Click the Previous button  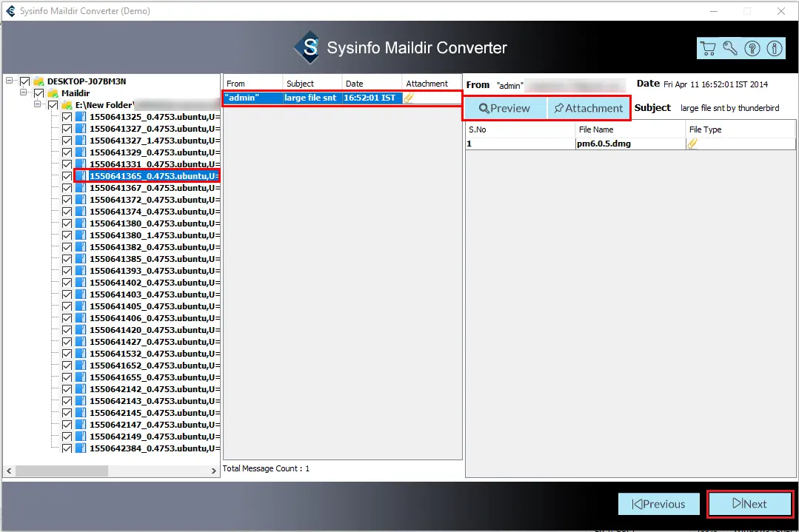(659, 504)
